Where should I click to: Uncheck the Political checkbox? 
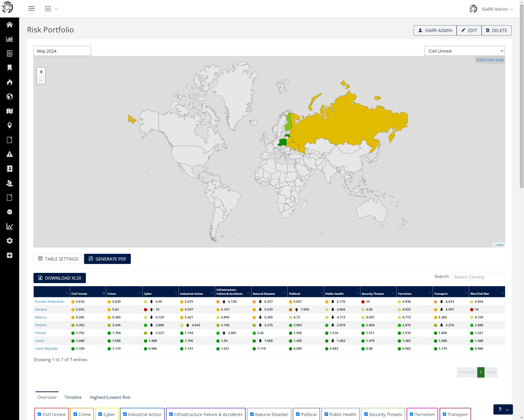(x=298, y=414)
